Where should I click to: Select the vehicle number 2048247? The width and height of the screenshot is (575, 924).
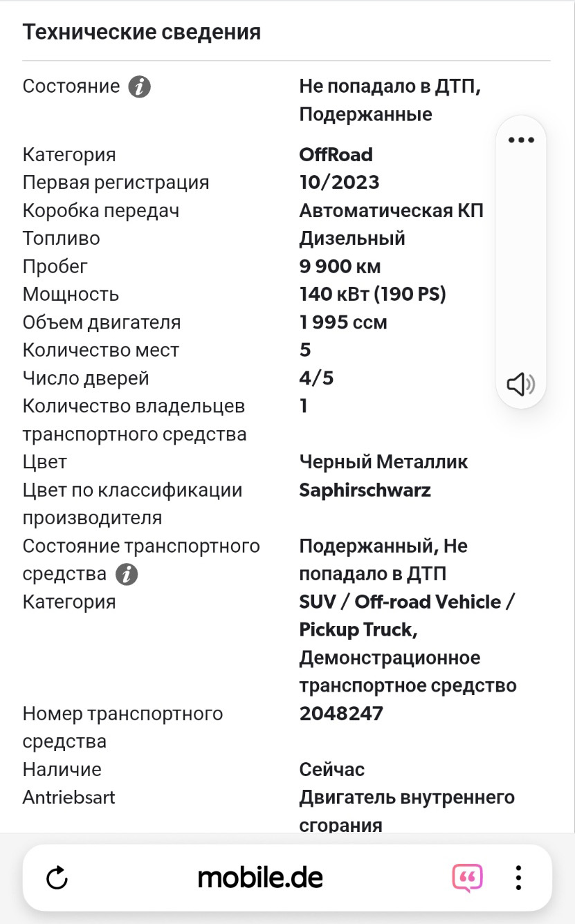click(341, 713)
